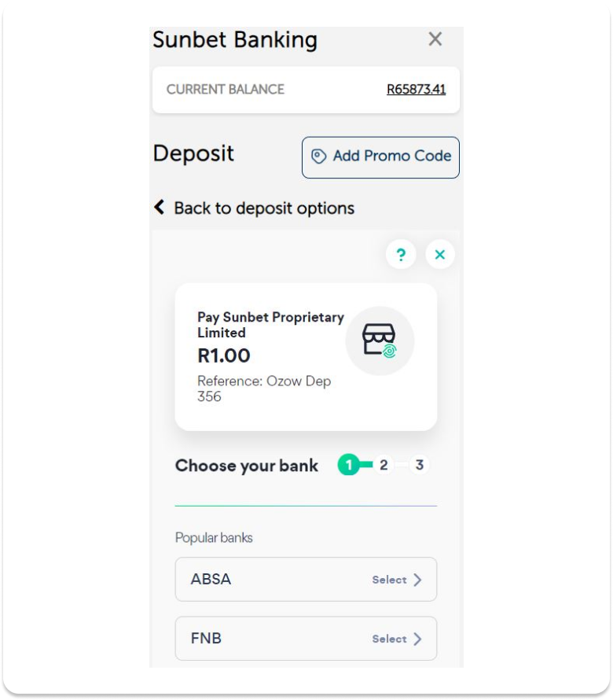Viewport: 613px width, 700px height.
Task: Click the R1.00 payment amount
Action: point(224,356)
